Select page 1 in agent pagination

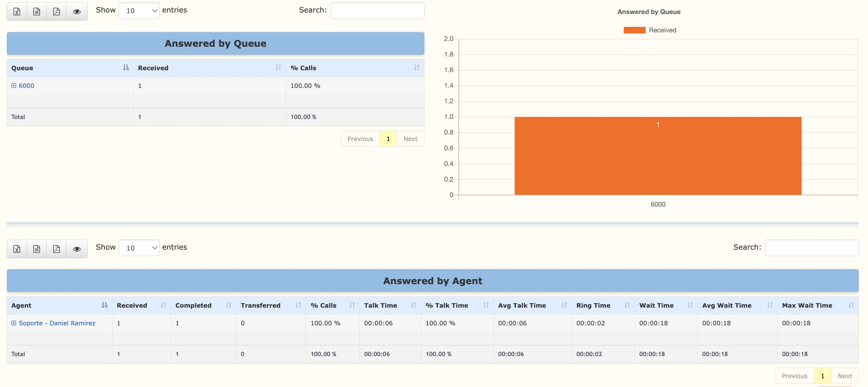tap(822, 375)
